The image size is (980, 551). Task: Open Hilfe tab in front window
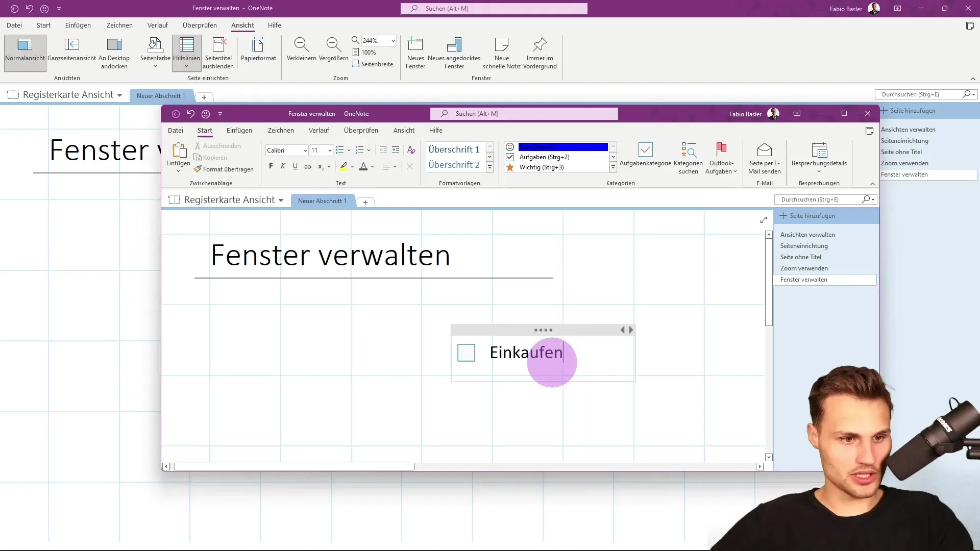pos(435,131)
